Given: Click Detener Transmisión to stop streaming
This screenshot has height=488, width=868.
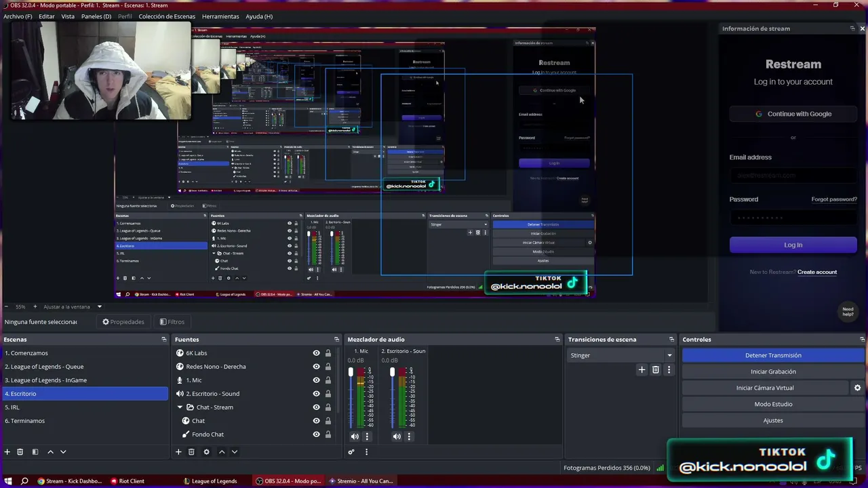Looking at the screenshot, I should [x=773, y=355].
